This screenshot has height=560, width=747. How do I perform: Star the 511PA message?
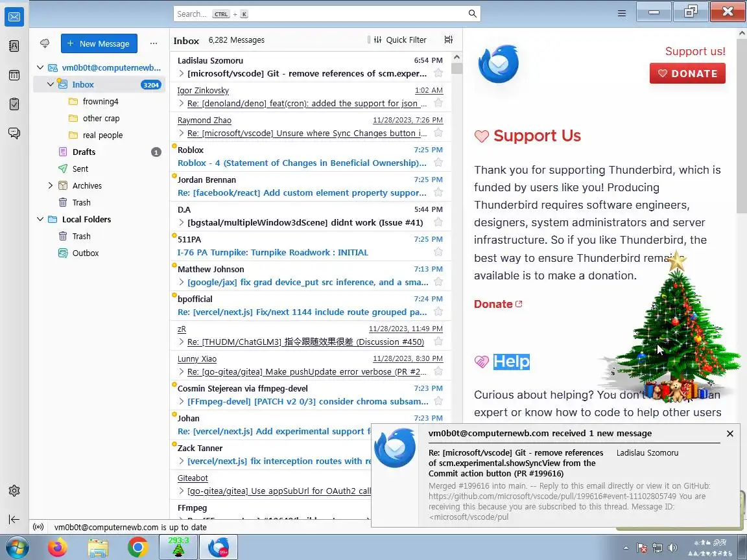click(x=438, y=252)
